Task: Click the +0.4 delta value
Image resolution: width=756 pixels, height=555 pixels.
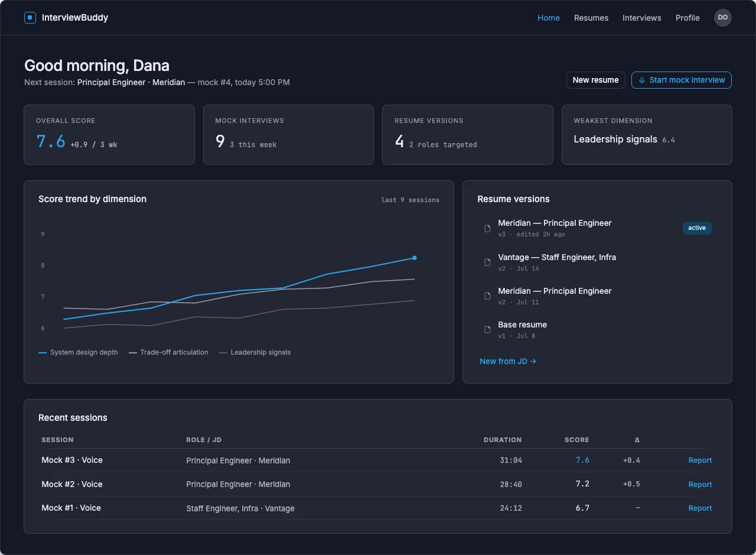Action: (x=631, y=460)
